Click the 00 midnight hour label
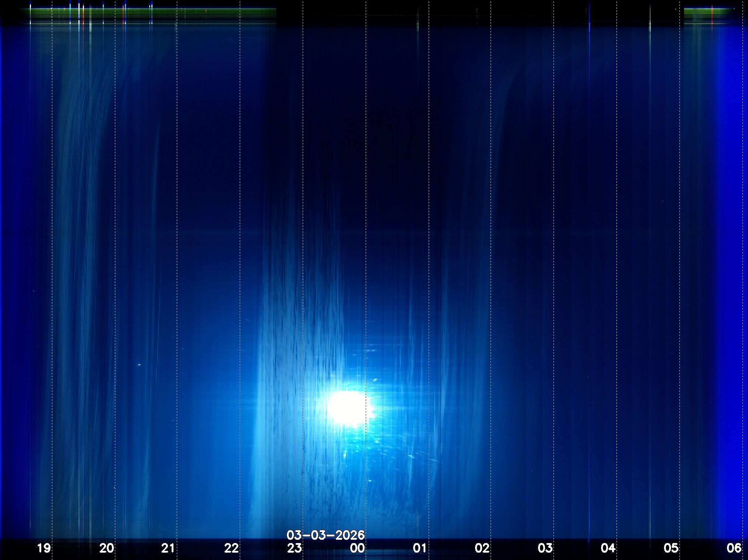748x560 pixels. click(357, 548)
